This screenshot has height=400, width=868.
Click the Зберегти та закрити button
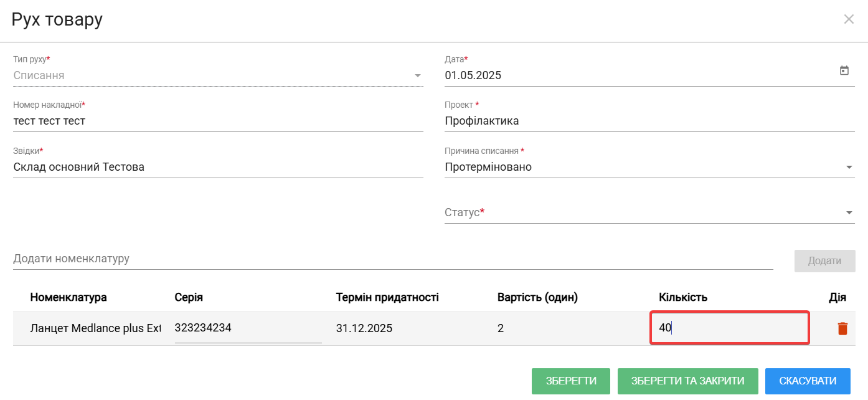coord(687,381)
